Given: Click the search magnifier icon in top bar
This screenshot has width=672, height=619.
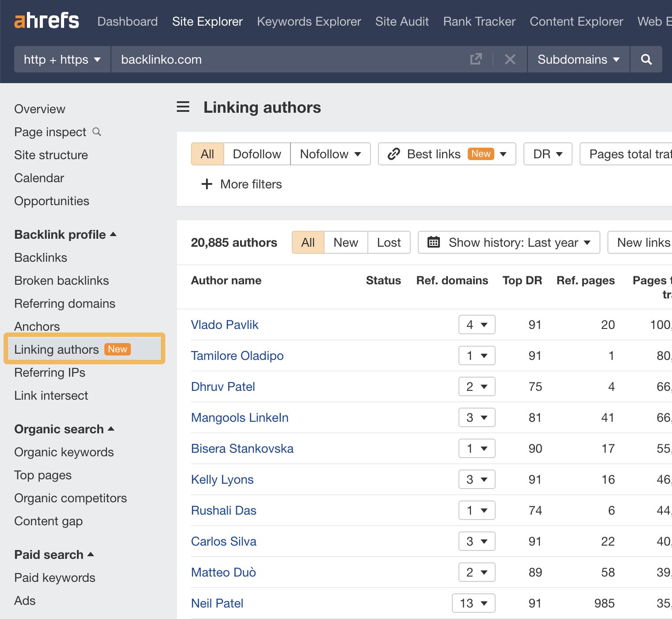Looking at the screenshot, I should pyautogui.click(x=646, y=59).
